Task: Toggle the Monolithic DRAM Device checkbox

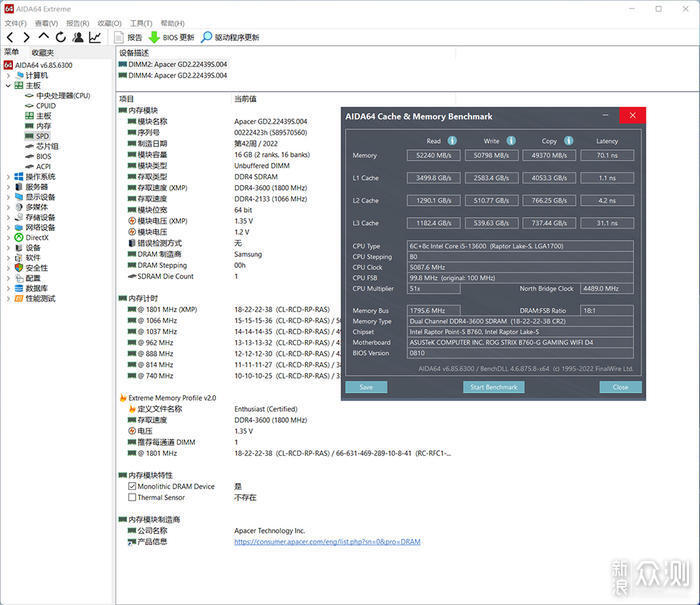Action: point(132,486)
